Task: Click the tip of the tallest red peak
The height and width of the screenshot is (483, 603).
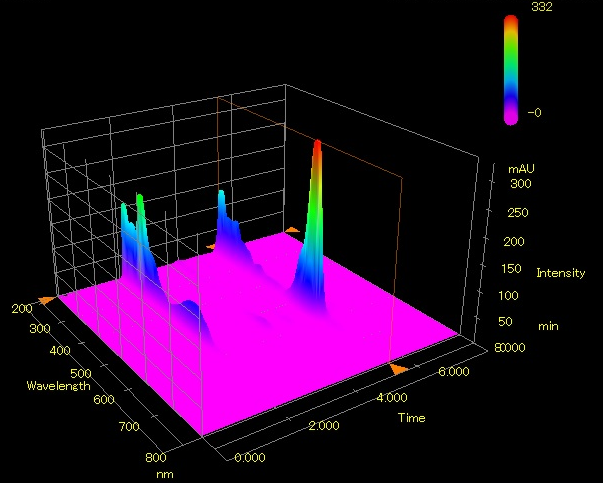Action: tap(317, 144)
